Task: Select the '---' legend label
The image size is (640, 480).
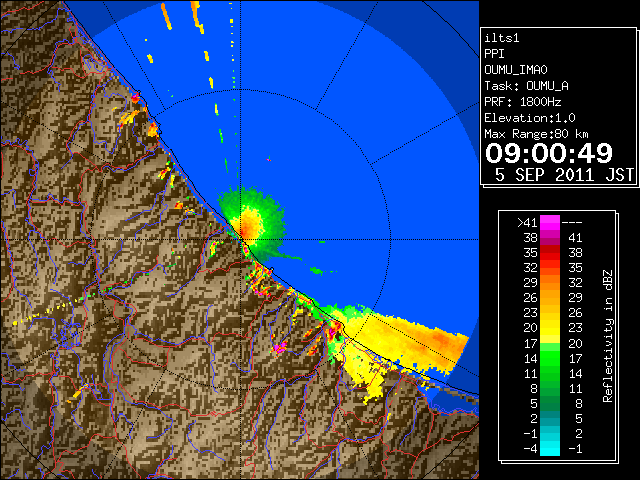Action: click(572, 223)
